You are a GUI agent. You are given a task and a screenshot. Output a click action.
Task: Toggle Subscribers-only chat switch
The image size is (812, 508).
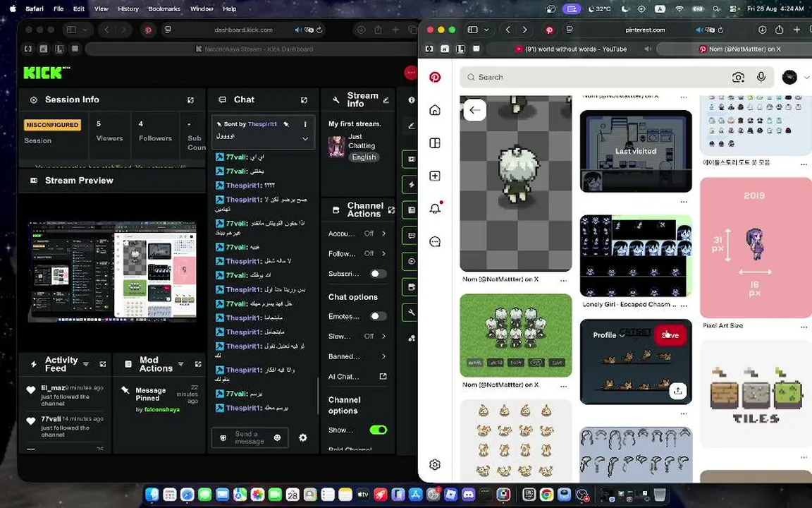pyautogui.click(x=378, y=274)
